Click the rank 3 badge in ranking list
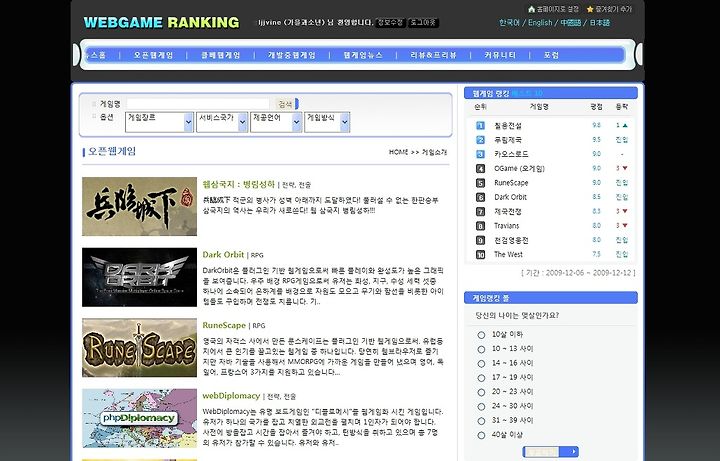Viewport: 720px width, 461px height. [480, 154]
